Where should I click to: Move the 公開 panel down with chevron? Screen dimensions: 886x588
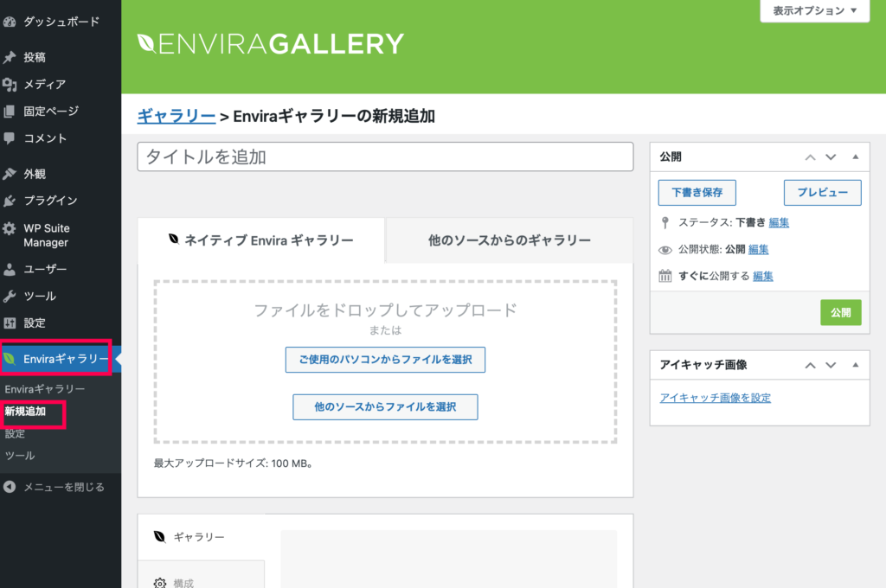click(x=831, y=157)
